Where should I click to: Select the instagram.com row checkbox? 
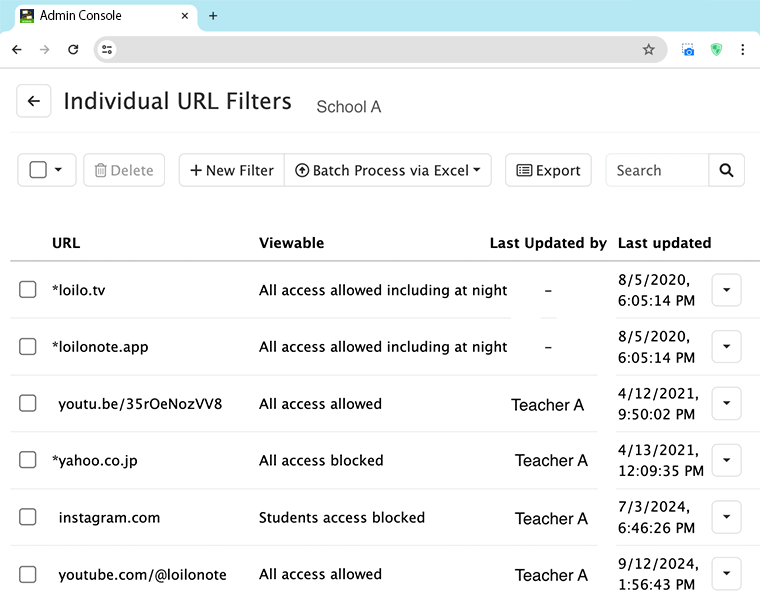pos(28,517)
